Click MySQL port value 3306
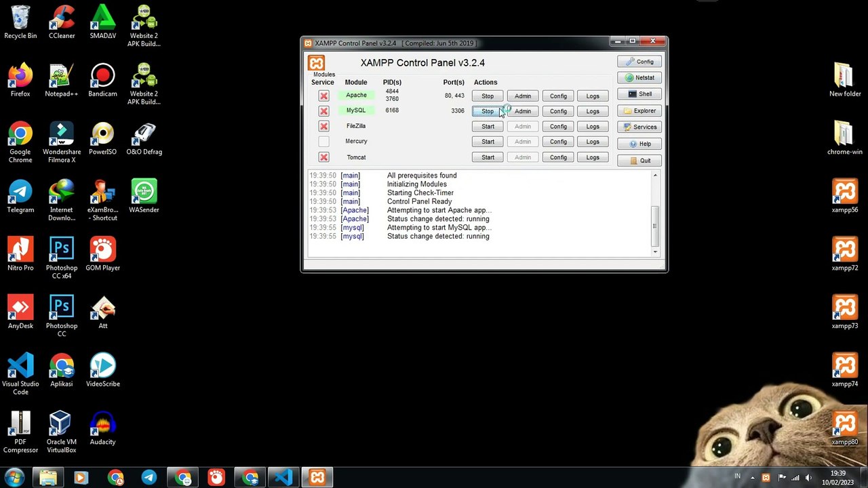868x488 pixels. (458, 111)
